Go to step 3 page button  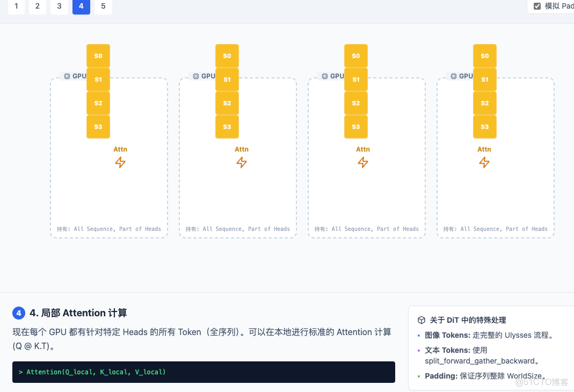[x=59, y=6]
